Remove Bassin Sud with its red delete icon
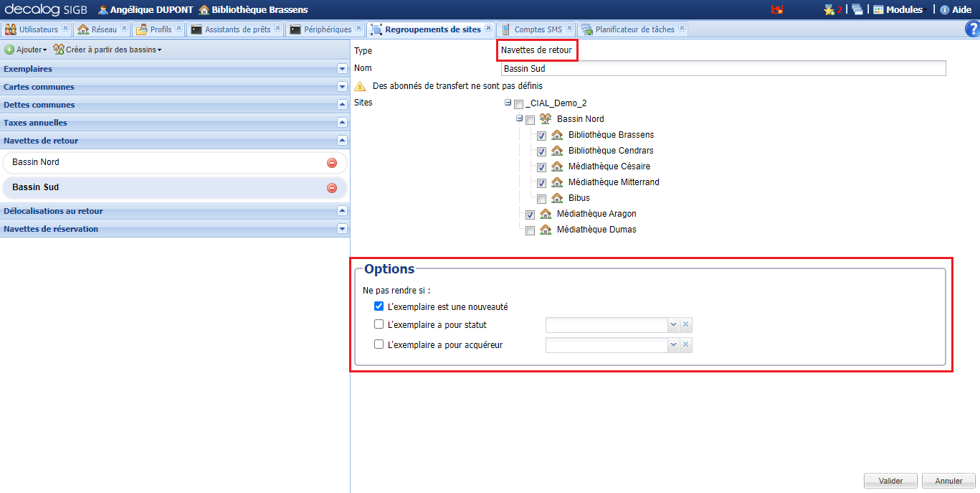 tap(332, 188)
